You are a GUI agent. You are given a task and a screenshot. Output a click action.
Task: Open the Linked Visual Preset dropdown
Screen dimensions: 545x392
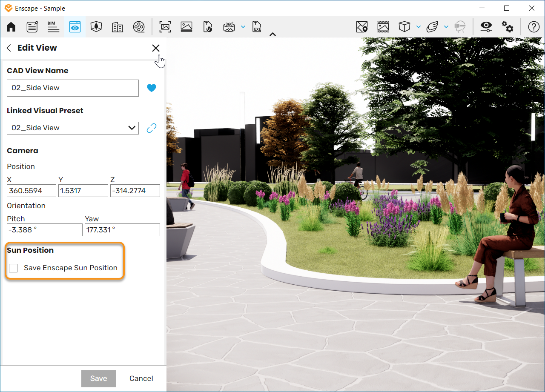pos(73,128)
